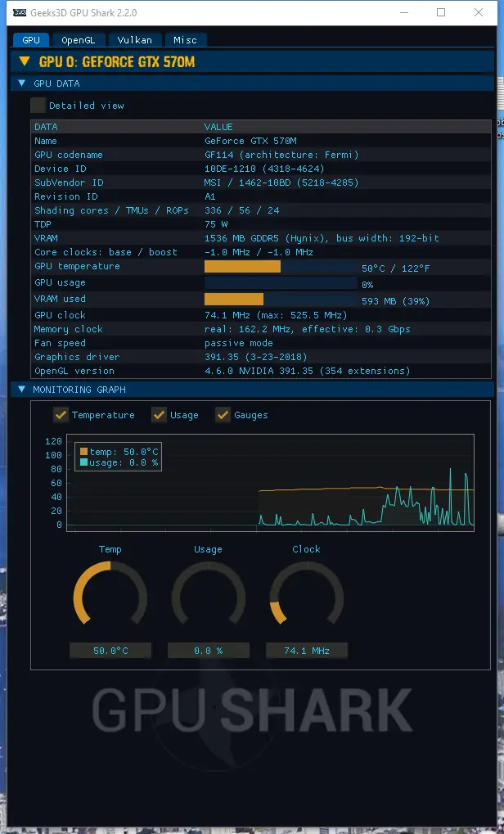Image resolution: width=504 pixels, height=834 pixels.
Task: Select the GPU tab
Action: coord(31,40)
